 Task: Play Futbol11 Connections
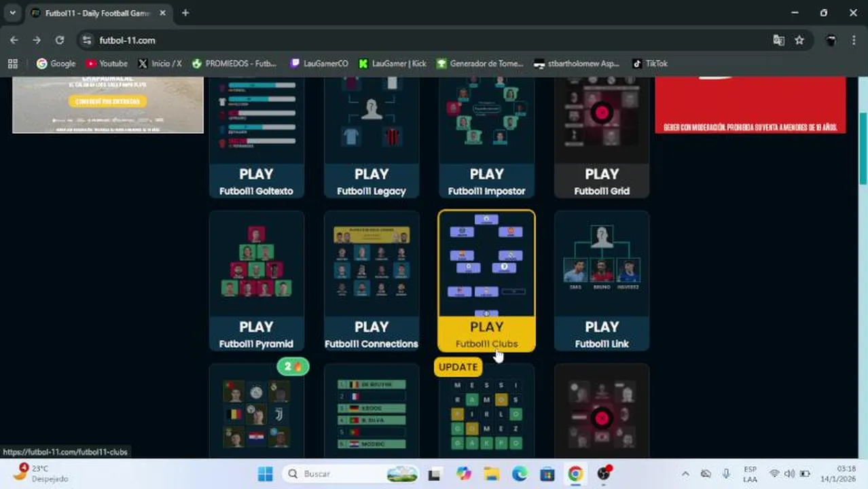click(372, 334)
